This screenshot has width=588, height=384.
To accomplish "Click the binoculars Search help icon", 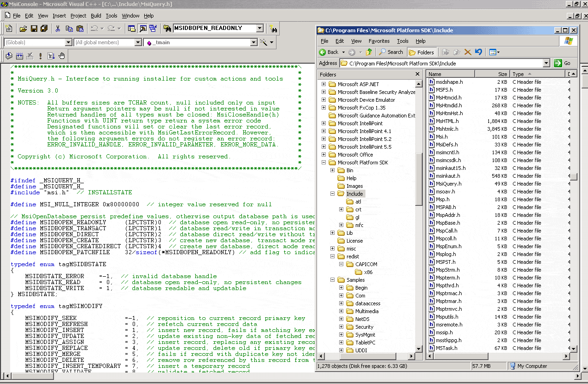I will (273, 29).
